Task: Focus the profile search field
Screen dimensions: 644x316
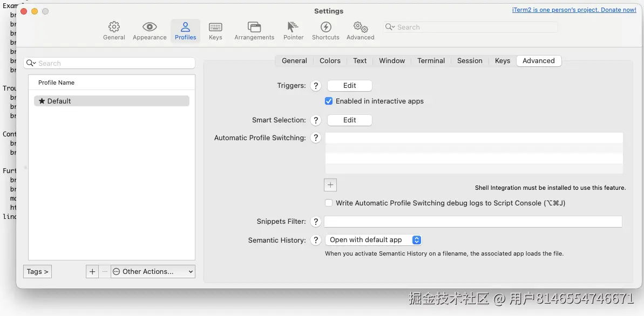Action: (x=109, y=63)
